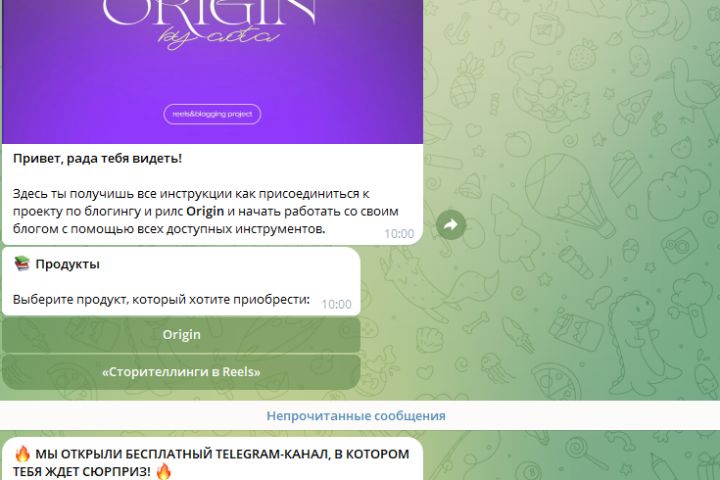
Task: Click the fire emoji after 'СЮРПРИЗ!'
Action: 163,471
